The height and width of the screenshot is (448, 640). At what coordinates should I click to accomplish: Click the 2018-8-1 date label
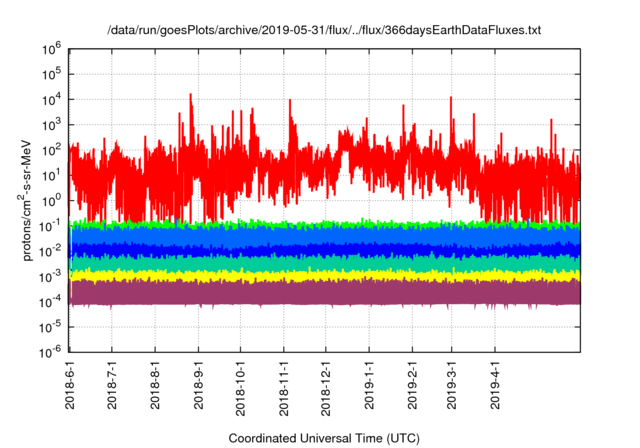(155, 384)
